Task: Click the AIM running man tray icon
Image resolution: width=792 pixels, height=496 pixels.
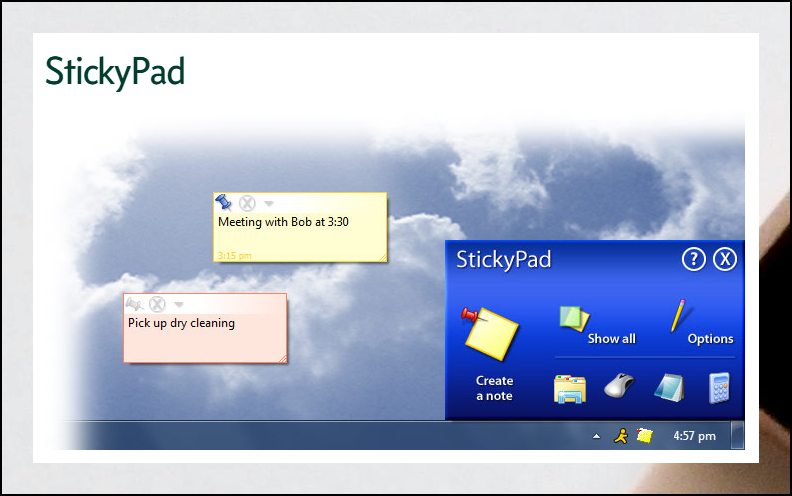Action: point(621,436)
